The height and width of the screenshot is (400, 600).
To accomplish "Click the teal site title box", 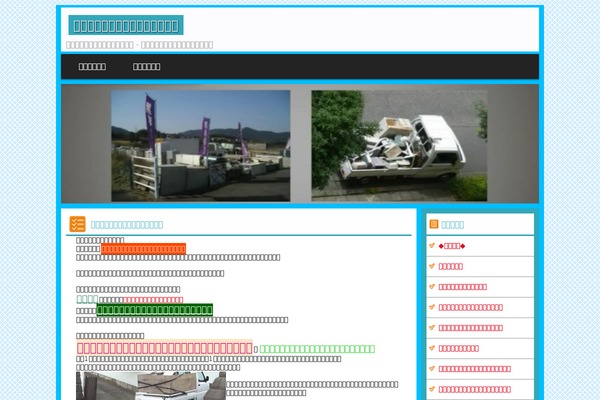I will pyautogui.click(x=126, y=25).
